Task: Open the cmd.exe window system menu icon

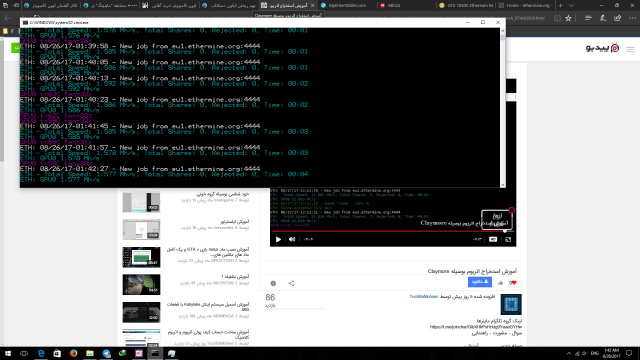Action: click(25, 22)
